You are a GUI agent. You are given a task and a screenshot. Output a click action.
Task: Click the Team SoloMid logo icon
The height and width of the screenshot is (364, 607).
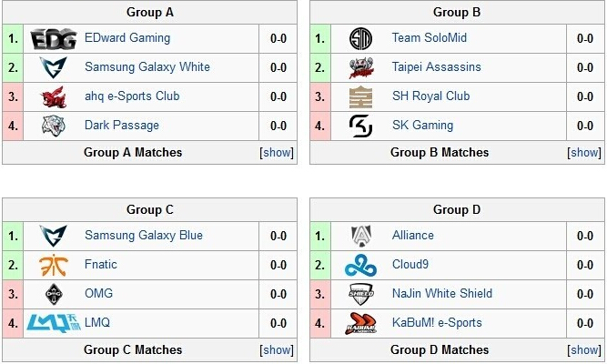pos(360,39)
